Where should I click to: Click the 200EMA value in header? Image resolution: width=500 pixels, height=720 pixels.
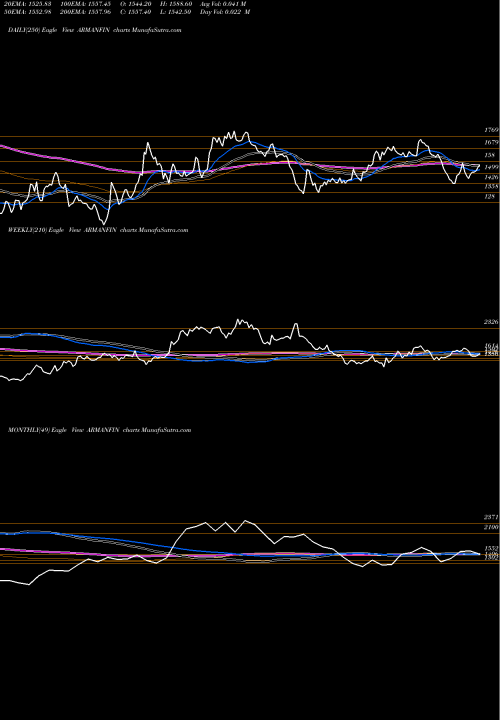85,12
